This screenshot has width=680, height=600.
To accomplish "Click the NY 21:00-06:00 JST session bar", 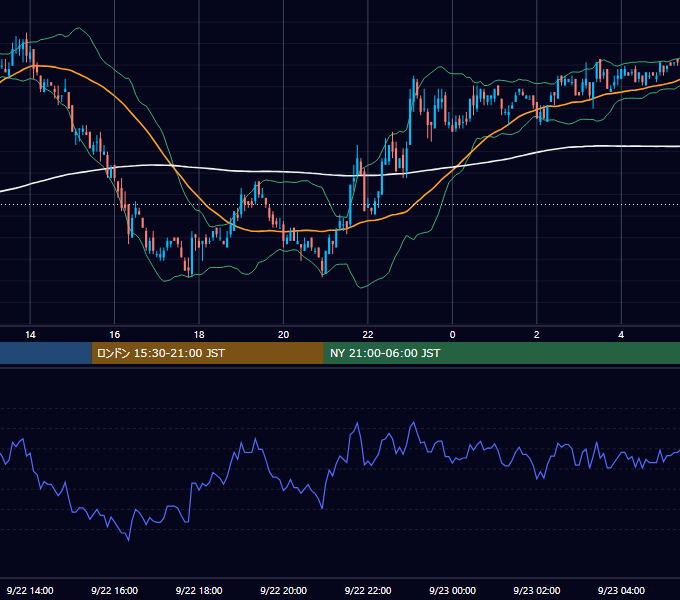I will point(502,353).
